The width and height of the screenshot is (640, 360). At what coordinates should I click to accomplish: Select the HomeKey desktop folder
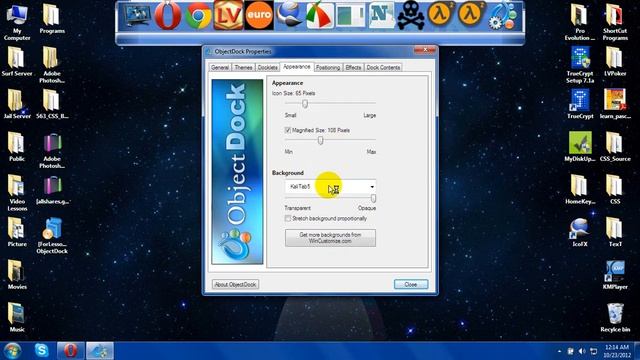pyautogui.click(x=580, y=189)
